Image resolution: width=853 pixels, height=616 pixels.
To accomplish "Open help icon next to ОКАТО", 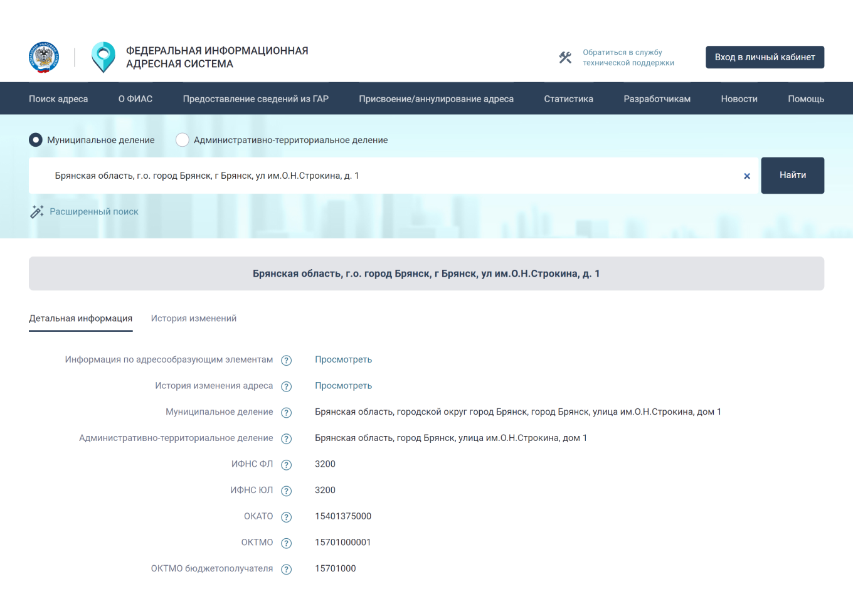I will click(287, 517).
